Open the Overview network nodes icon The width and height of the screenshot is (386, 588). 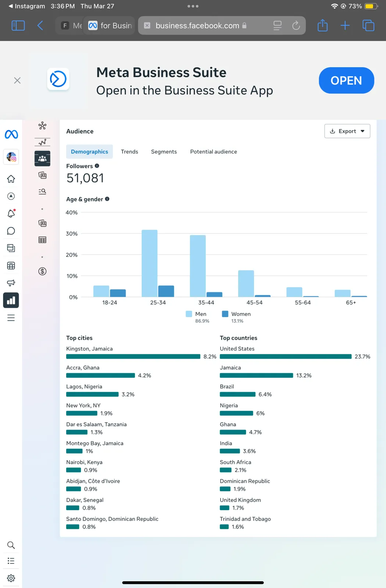tap(42, 126)
